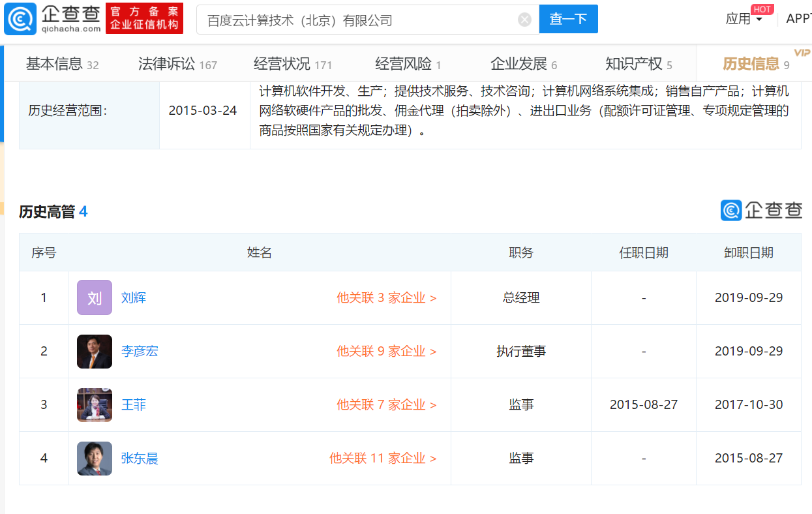The height and width of the screenshot is (514, 812).
Task: Select 刘辉's 2019-09-29 departure date
Action: [x=749, y=297]
